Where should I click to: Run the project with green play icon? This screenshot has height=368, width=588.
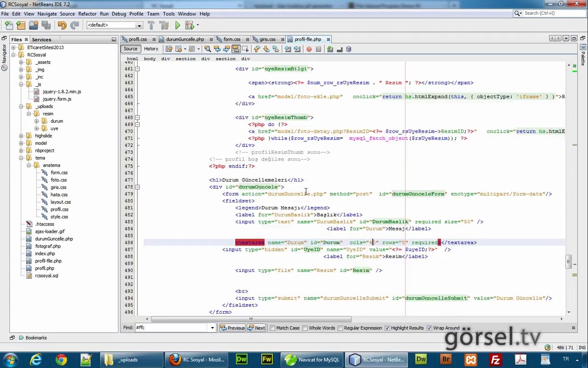(177, 25)
